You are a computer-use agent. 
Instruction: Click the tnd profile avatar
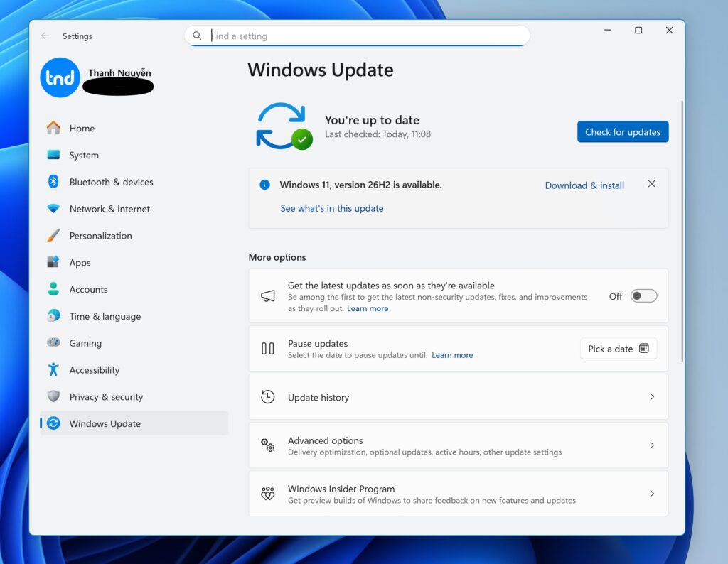(60, 77)
